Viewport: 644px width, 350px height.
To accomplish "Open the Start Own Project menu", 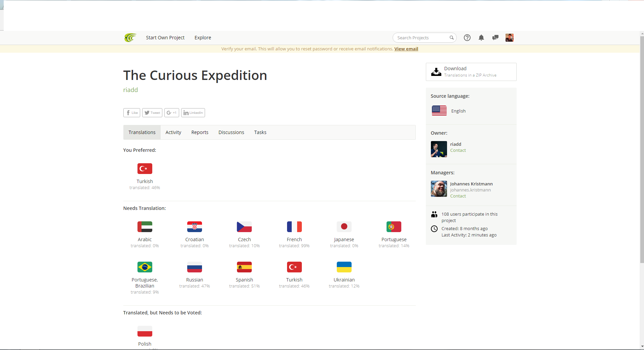I will click(165, 38).
